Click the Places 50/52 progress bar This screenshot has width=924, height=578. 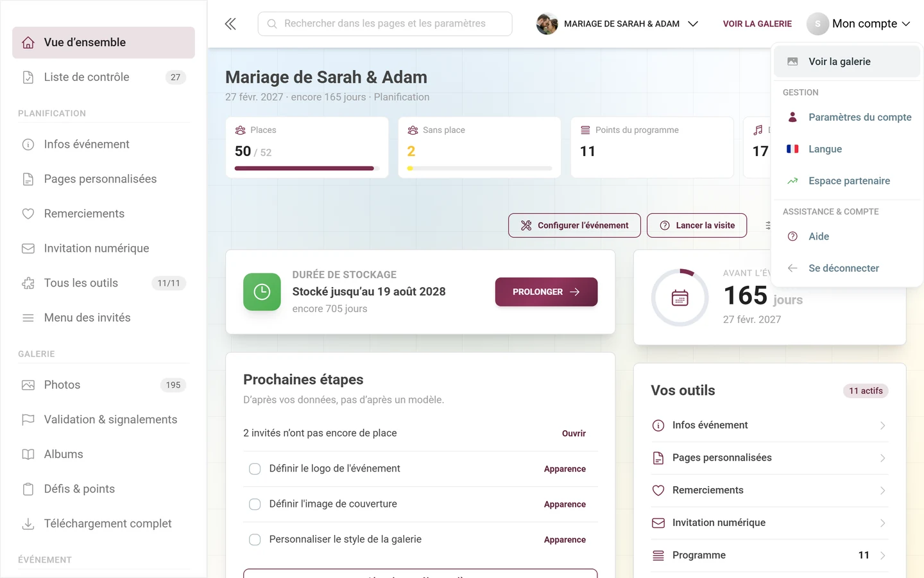tap(307, 168)
